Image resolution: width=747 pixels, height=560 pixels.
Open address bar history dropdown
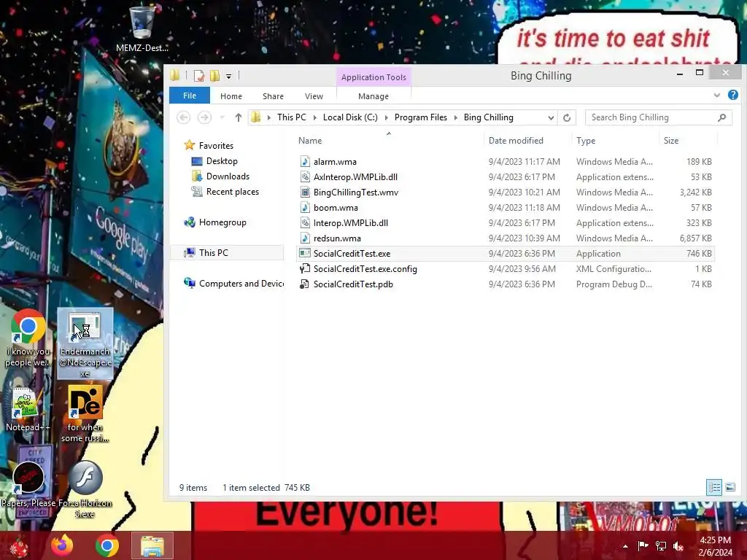pyautogui.click(x=551, y=117)
